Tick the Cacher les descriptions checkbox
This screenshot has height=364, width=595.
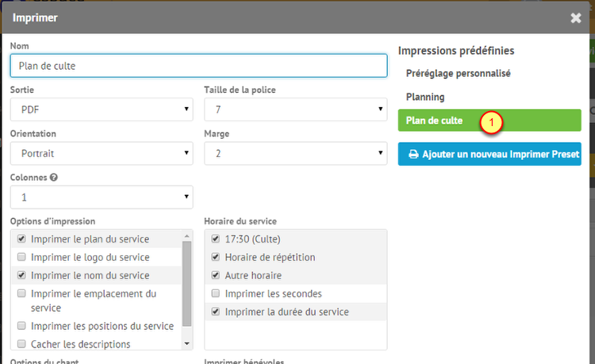tap(22, 344)
